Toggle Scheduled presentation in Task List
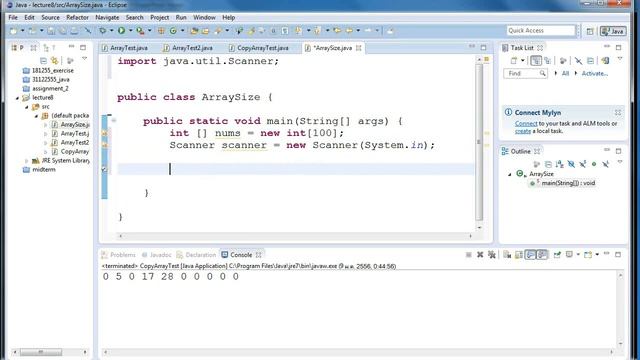 click(548, 61)
